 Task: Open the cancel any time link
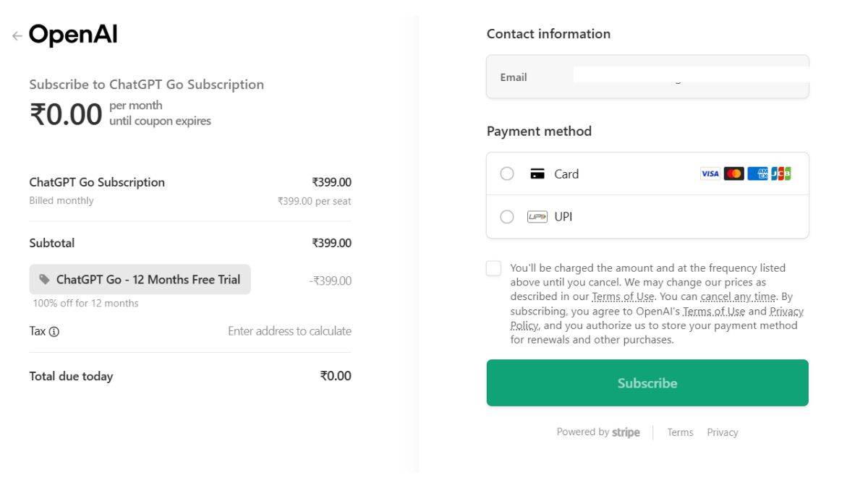[x=738, y=296]
